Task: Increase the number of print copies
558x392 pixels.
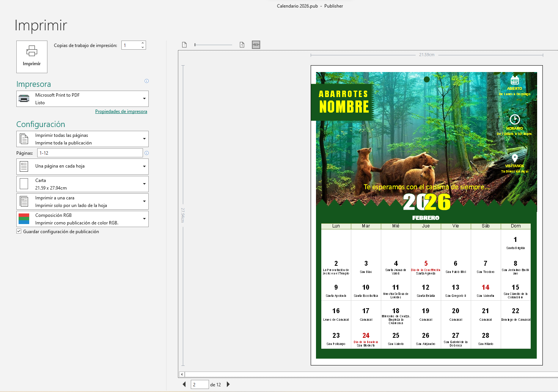Action: (x=143, y=43)
